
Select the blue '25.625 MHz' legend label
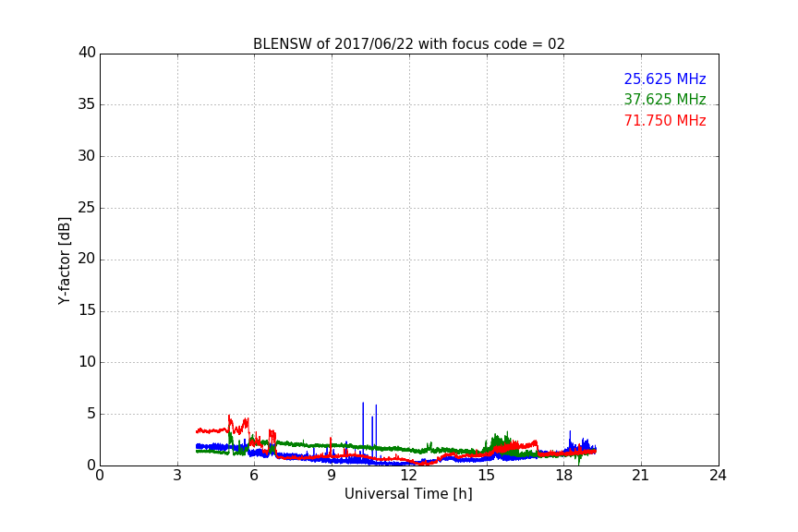pos(665,79)
